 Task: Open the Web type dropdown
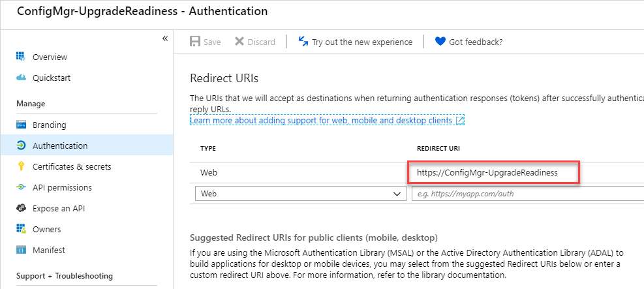pos(299,194)
